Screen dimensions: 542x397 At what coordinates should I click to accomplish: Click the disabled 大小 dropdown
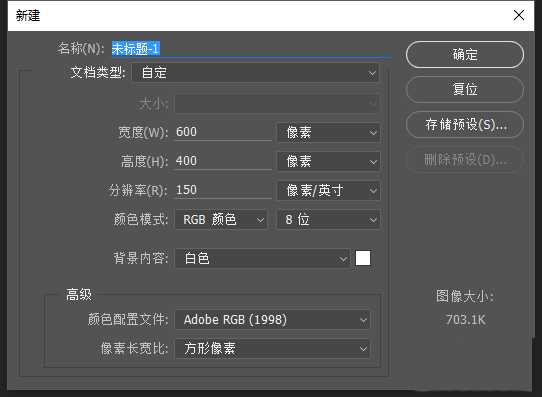tap(277, 103)
